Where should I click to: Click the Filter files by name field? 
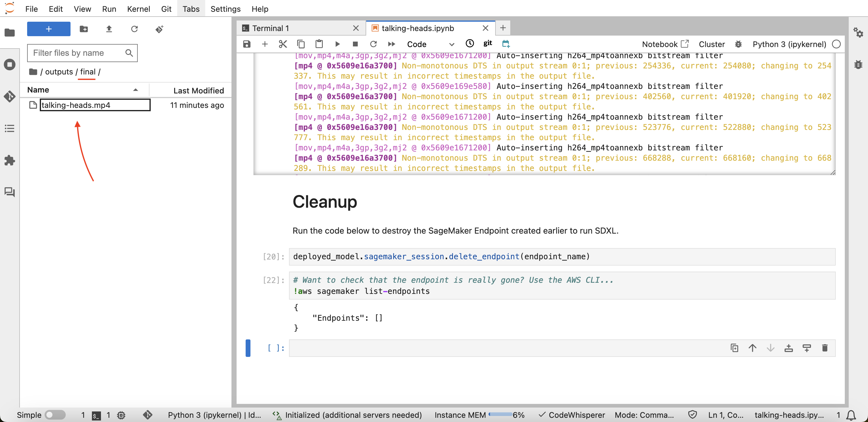tap(78, 53)
